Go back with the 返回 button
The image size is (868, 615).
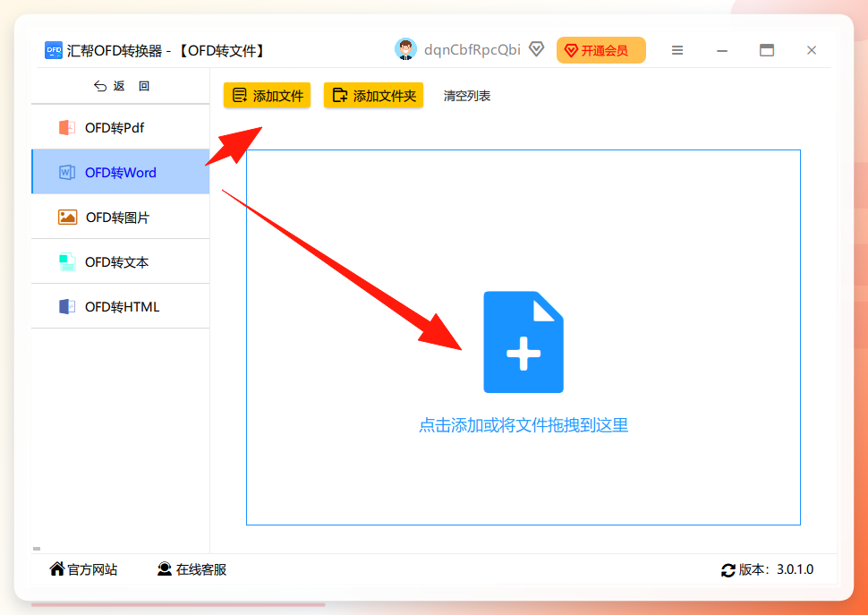[121, 86]
